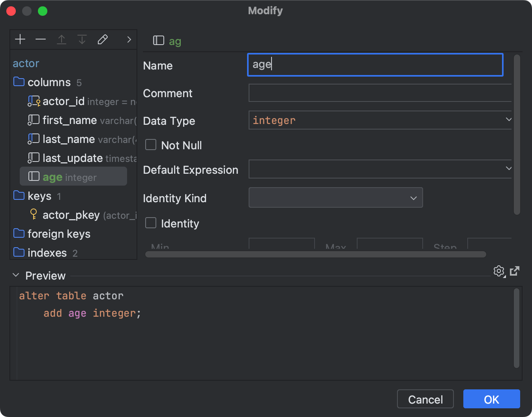The image size is (532, 417).
Task: Click the Remove column minus icon
Action: pos(41,39)
